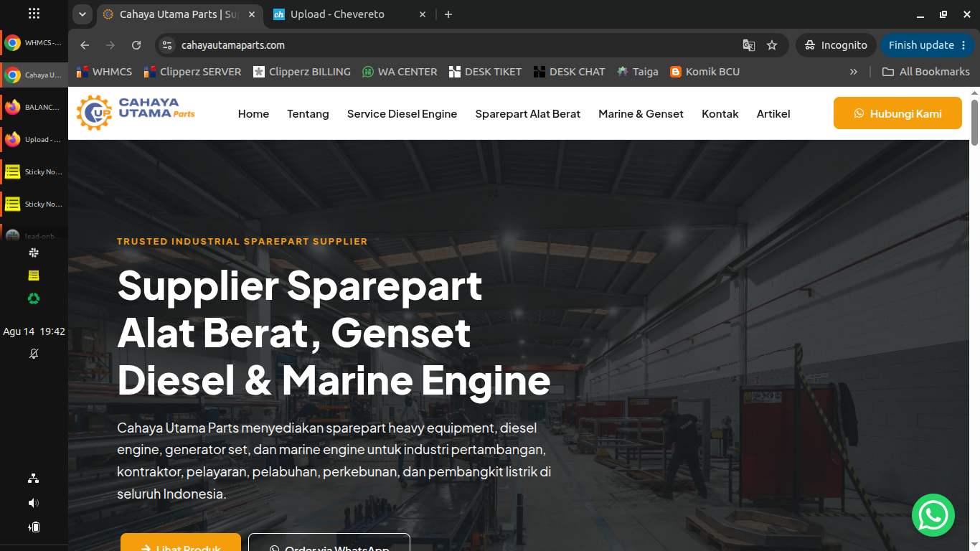980x551 pixels.
Task: Open the Slack tray icon
Action: (34, 253)
